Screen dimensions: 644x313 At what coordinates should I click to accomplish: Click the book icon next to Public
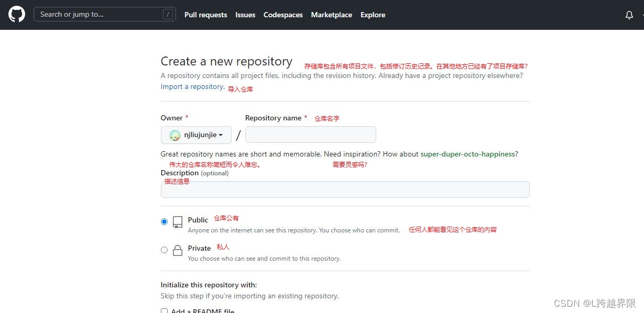[178, 222]
